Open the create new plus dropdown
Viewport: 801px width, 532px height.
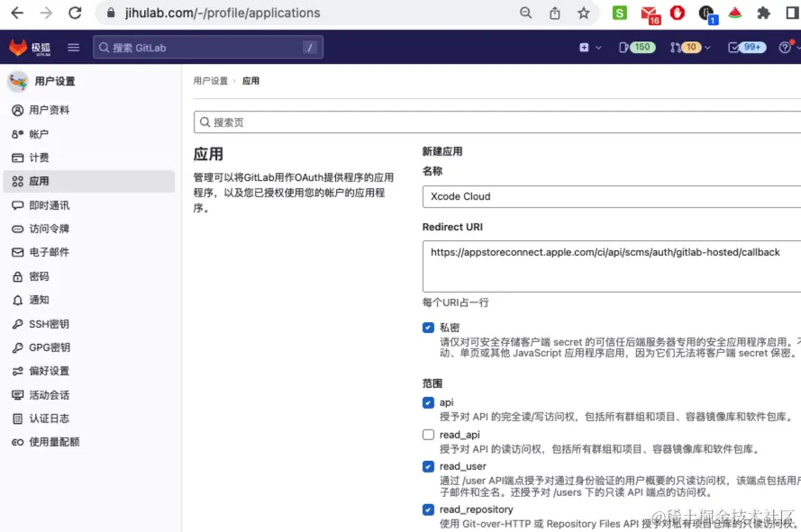(x=590, y=48)
